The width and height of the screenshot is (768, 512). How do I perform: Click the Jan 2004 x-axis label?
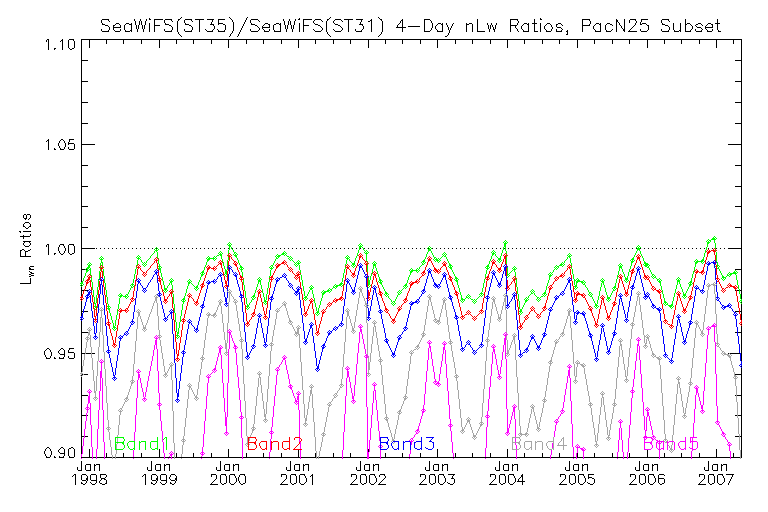click(507, 473)
